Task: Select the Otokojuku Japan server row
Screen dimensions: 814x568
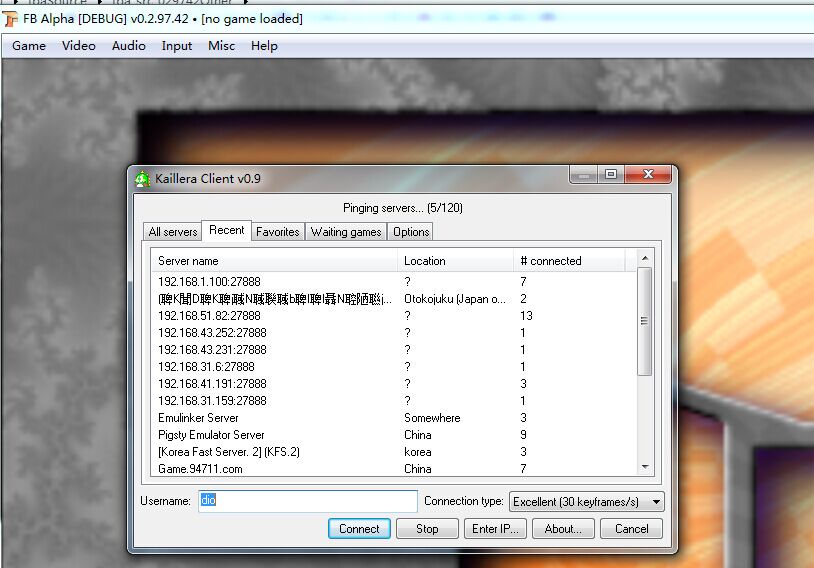Action: 394,299
